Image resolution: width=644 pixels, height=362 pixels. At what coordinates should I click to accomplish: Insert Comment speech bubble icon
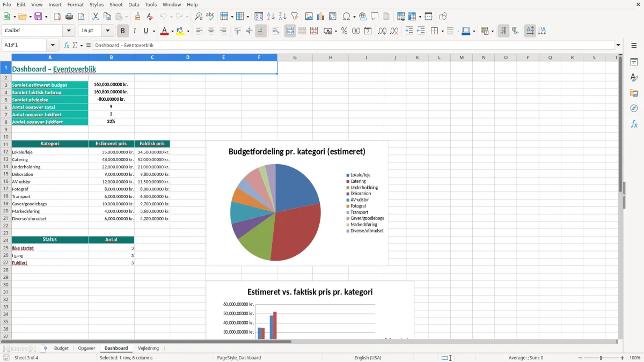[375, 17]
